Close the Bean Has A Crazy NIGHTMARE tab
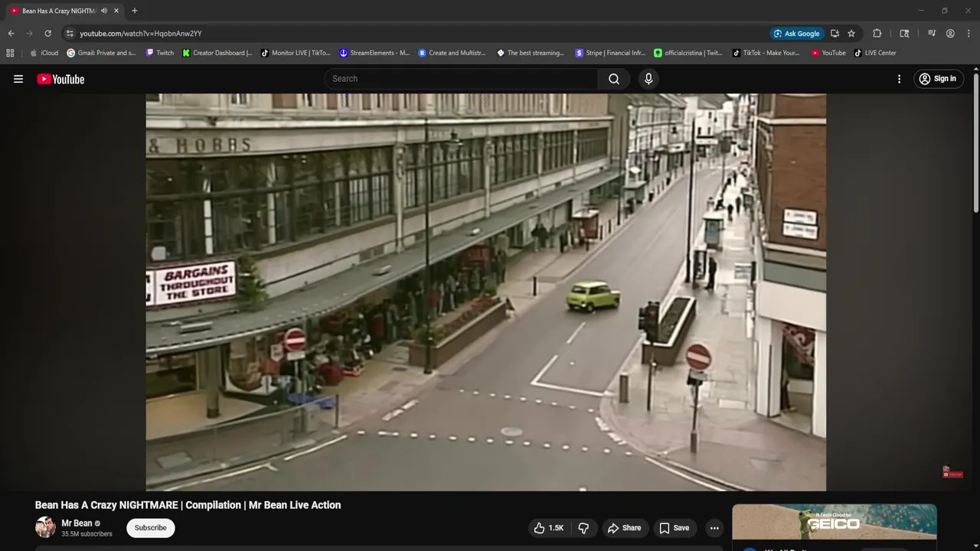This screenshot has width=980, height=551. pos(116,11)
